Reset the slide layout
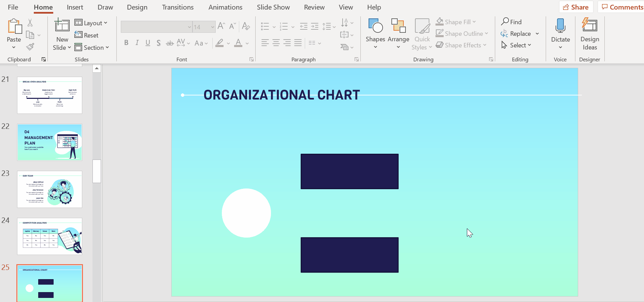644x302 pixels. click(x=87, y=35)
